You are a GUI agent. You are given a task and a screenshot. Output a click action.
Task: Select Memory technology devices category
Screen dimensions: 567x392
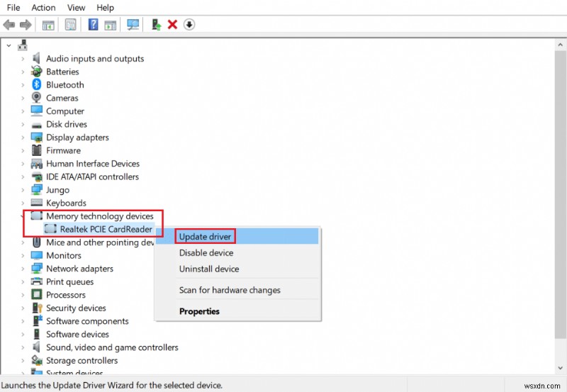100,216
